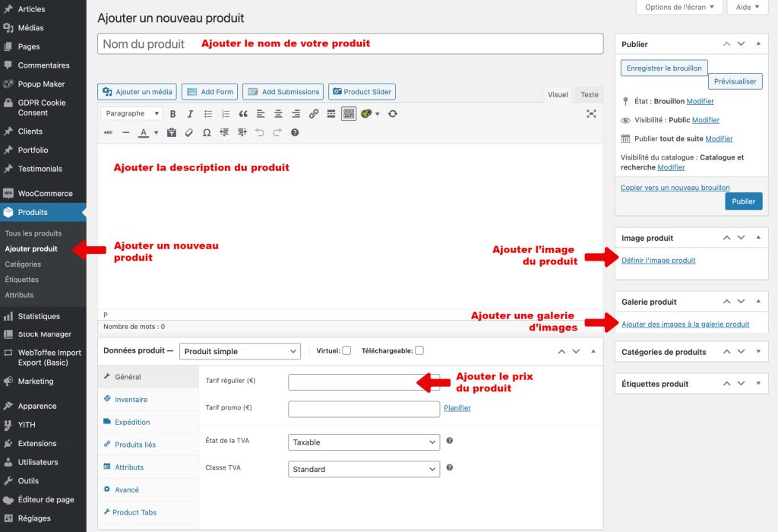Collapse the Publier panel
This screenshot has width=778, height=532.
tap(758, 43)
